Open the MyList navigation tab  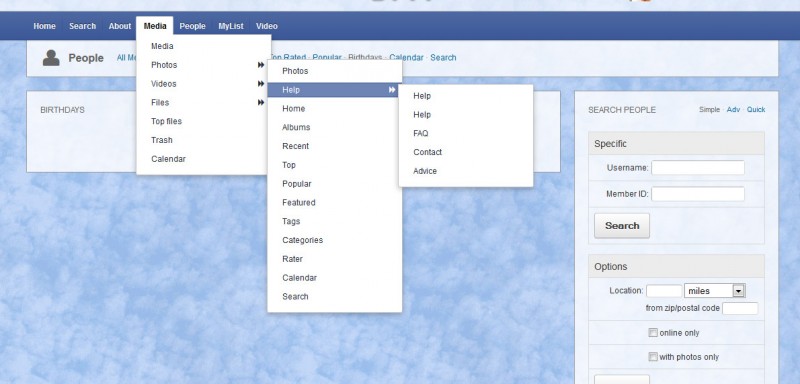coord(231,26)
